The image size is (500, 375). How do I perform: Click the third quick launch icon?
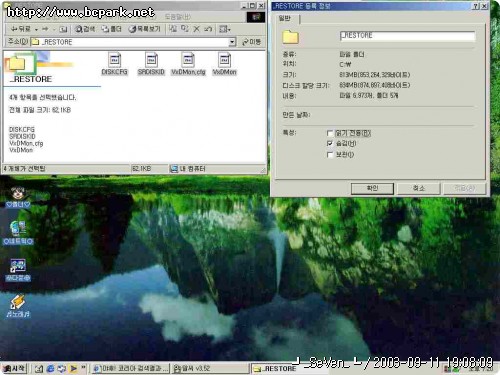click(62, 368)
